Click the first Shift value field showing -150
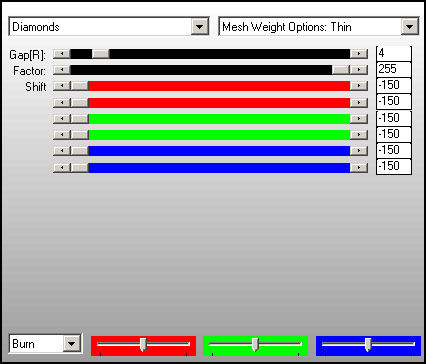426x364 pixels. (394, 85)
